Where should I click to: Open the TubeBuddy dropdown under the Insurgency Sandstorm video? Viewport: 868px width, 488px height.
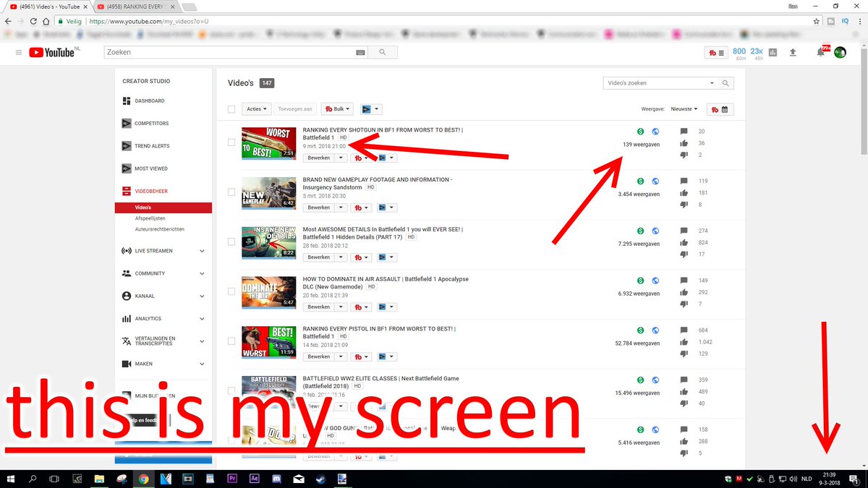click(x=361, y=207)
